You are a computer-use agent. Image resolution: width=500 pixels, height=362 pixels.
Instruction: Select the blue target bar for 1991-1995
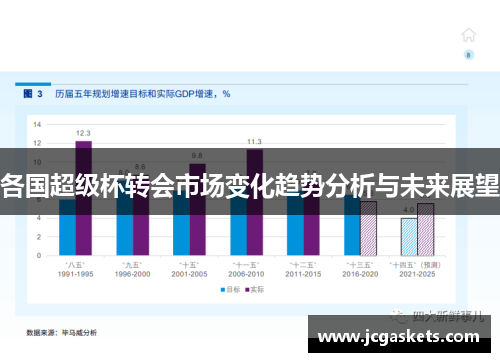pyautogui.click(x=68, y=227)
